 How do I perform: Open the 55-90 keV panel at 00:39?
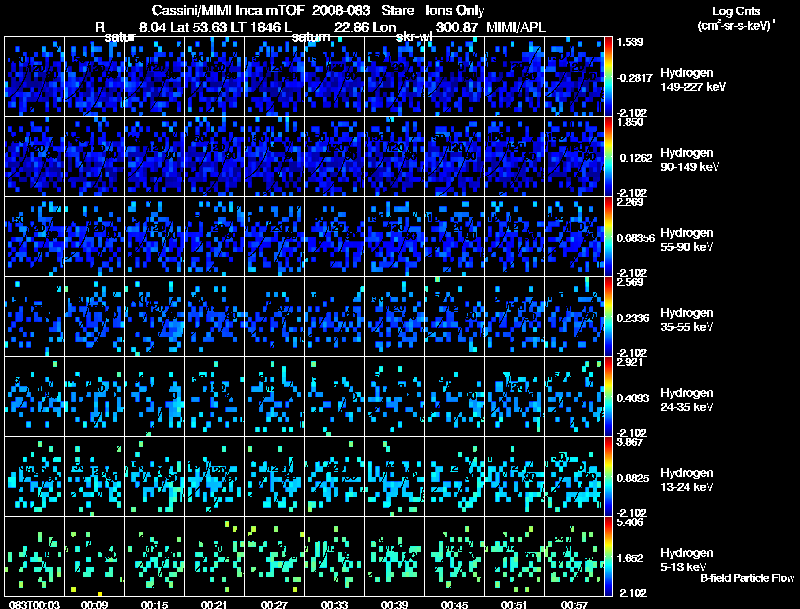(x=394, y=237)
